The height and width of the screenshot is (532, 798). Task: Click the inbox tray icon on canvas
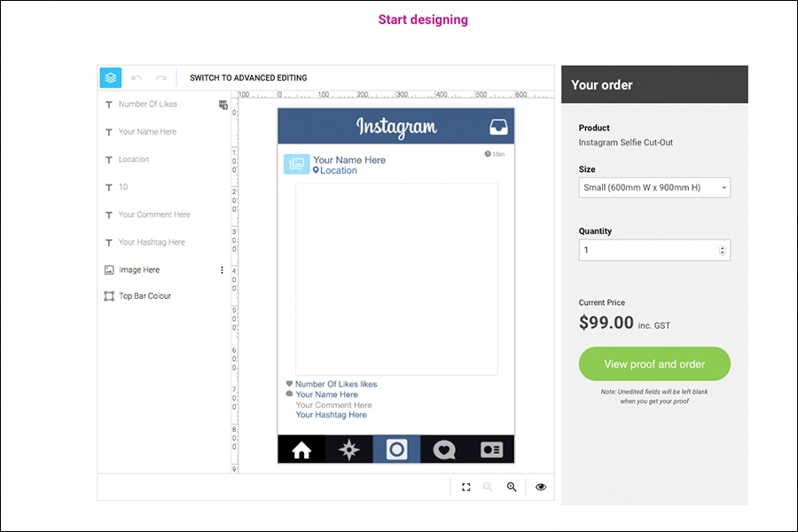click(x=498, y=126)
